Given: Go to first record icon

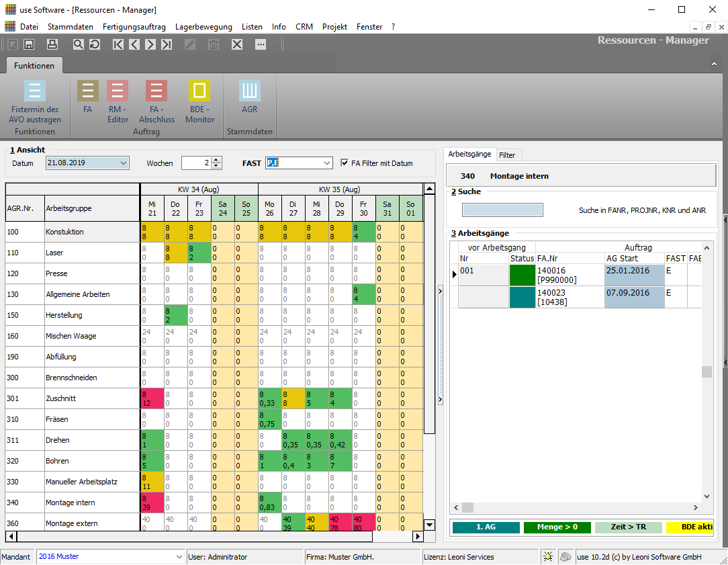Looking at the screenshot, I should click(118, 44).
